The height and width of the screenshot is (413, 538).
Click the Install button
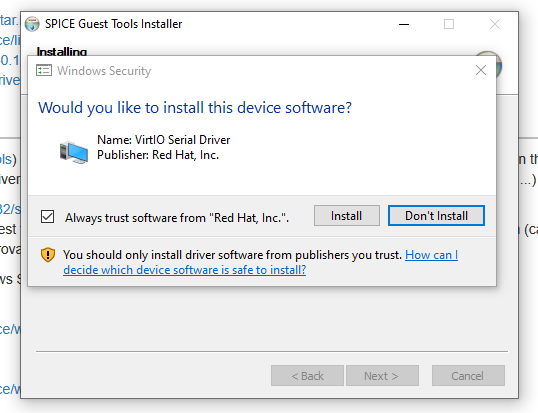[347, 216]
